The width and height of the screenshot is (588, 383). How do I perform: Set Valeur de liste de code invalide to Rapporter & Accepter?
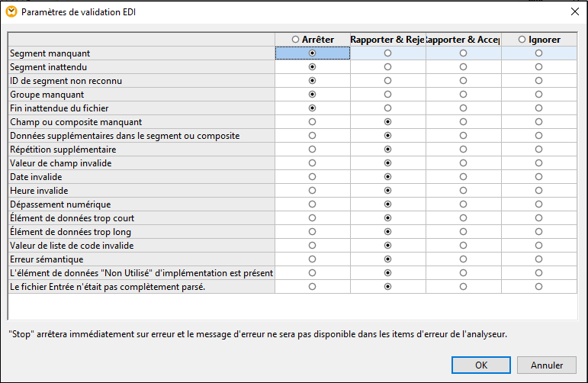click(x=464, y=246)
